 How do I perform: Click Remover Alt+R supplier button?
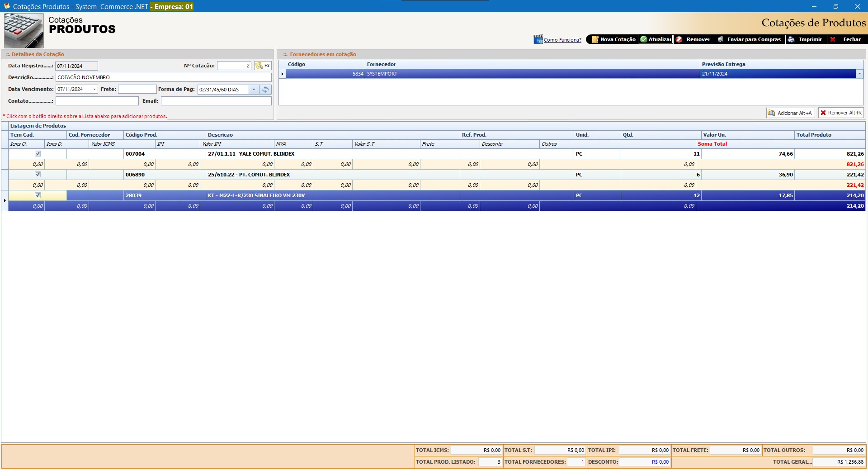pyautogui.click(x=841, y=113)
